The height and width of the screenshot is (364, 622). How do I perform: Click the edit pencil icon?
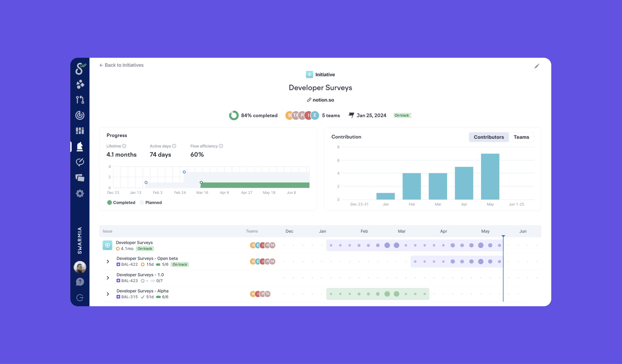[x=537, y=66]
